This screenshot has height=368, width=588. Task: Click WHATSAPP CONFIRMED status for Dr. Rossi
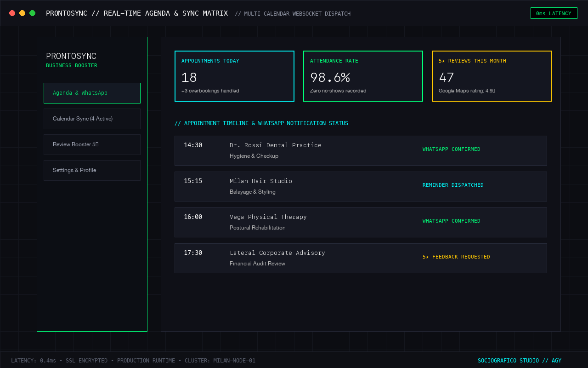coord(452,149)
